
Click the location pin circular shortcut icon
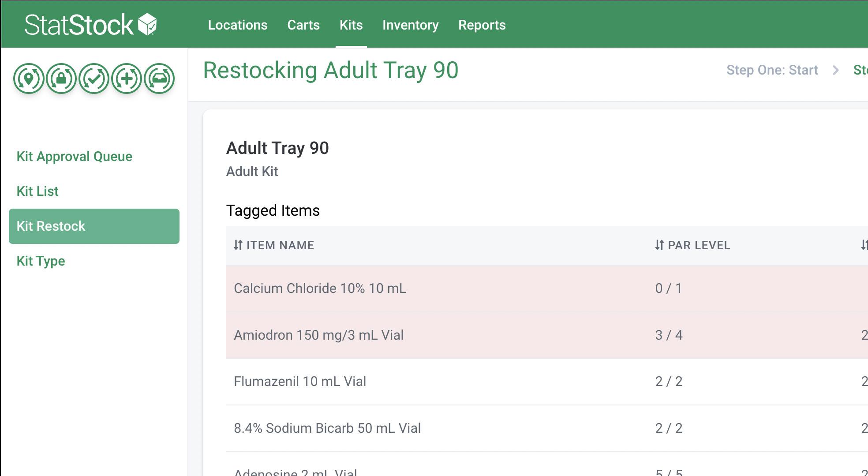pyautogui.click(x=29, y=79)
